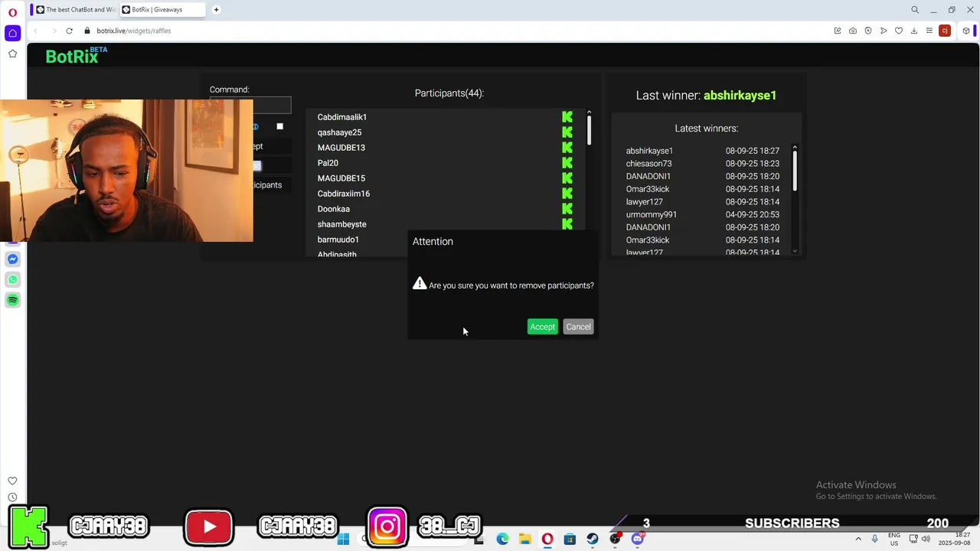Open the red 'cj' profile icon
Image resolution: width=980 pixels, height=551 pixels.
(x=945, y=31)
